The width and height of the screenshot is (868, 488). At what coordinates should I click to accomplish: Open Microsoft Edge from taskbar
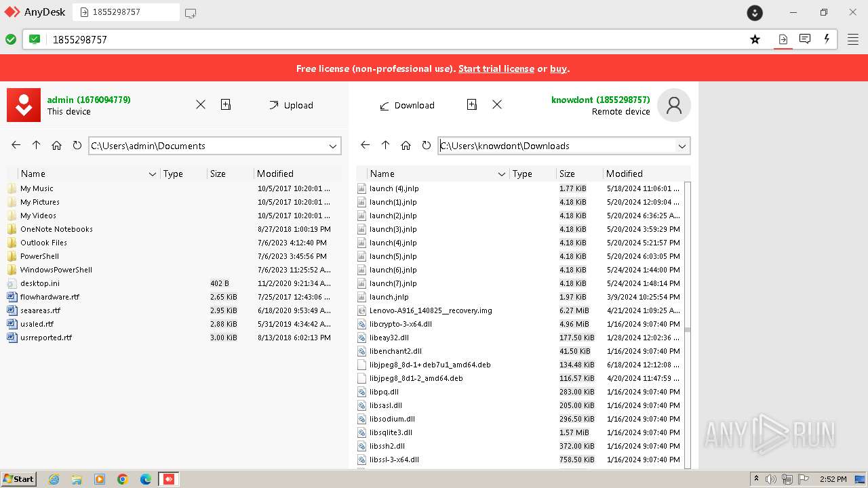click(146, 479)
